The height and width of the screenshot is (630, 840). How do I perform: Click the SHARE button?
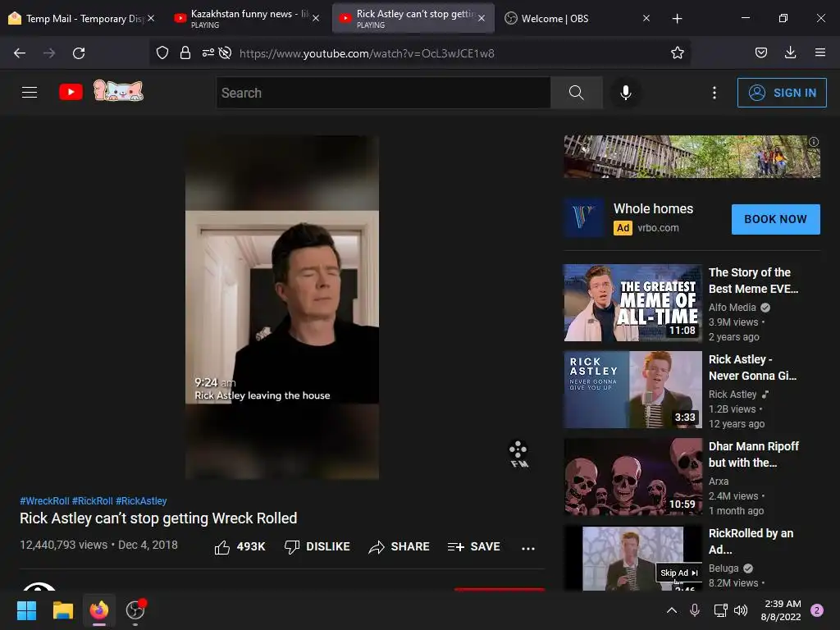coord(399,547)
